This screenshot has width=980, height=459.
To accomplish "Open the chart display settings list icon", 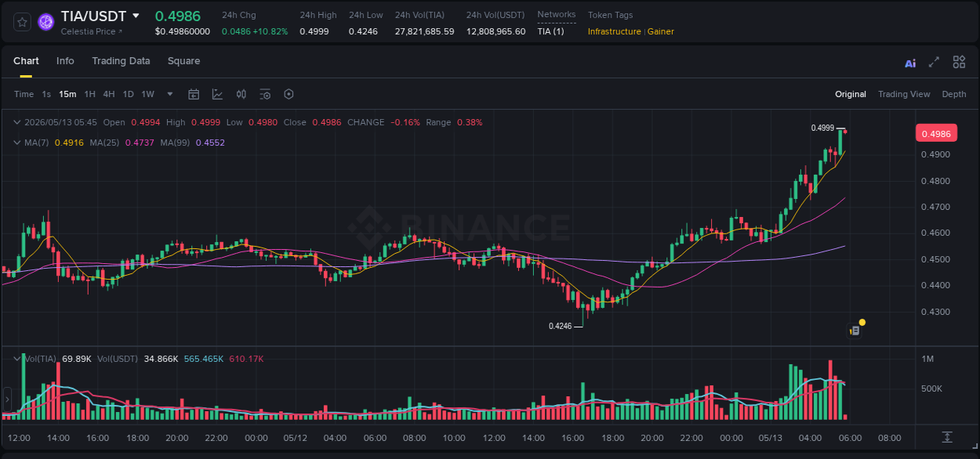I will point(265,94).
